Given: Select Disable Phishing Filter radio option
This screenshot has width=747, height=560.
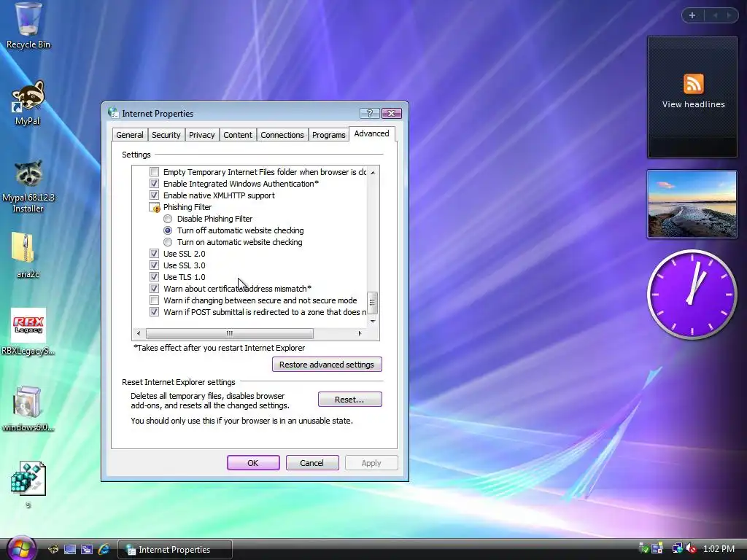Looking at the screenshot, I should [168, 219].
